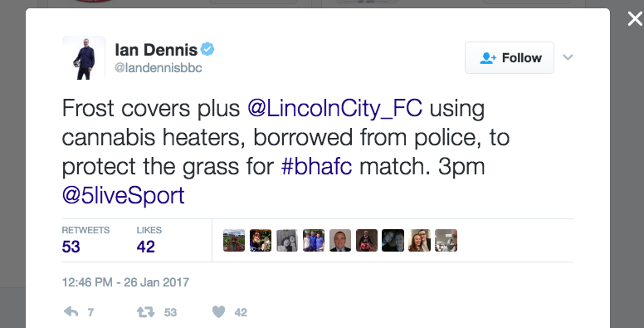Open the #bhafc hashtag

click(316, 166)
